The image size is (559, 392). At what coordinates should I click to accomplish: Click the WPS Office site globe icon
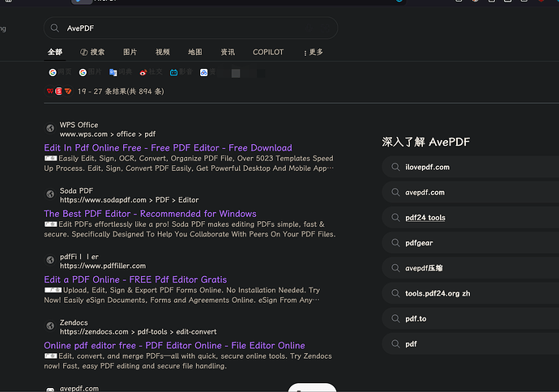(50, 128)
